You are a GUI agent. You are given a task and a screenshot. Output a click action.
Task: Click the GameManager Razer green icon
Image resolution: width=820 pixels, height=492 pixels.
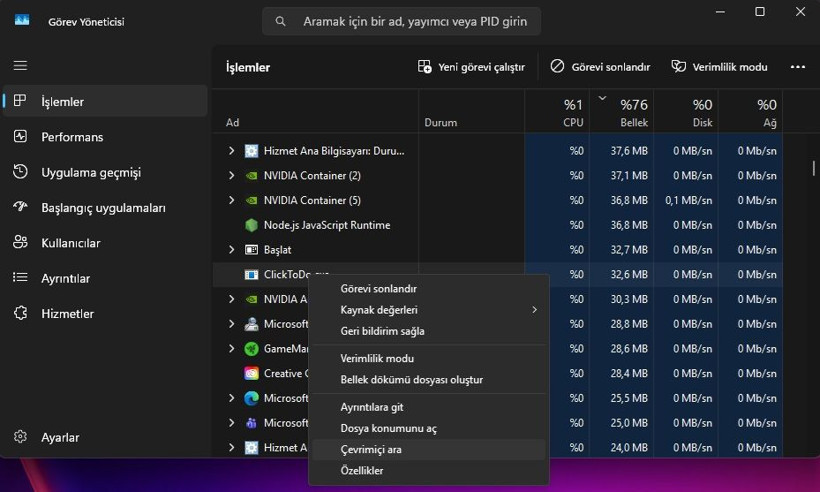click(252, 349)
